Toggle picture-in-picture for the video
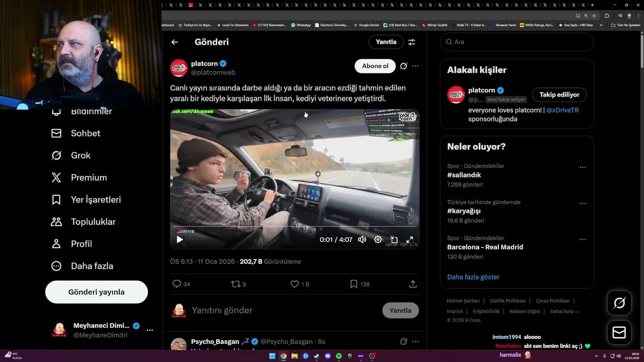The width and height of the screenshot is (644, 362). [x=394, y=240]
